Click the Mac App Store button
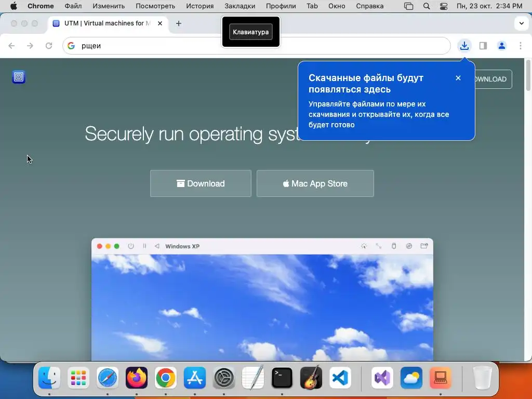Screen dimensions: 532x399 [315, 183]
